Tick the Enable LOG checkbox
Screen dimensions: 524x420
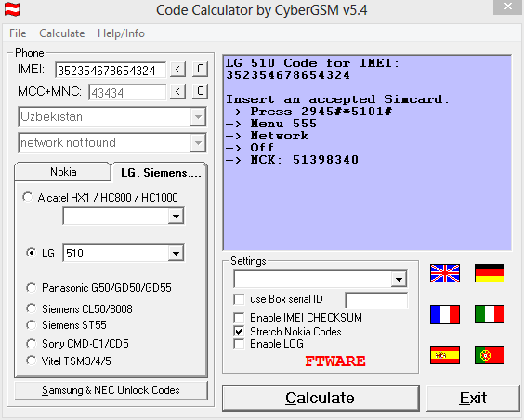point(239,344)
